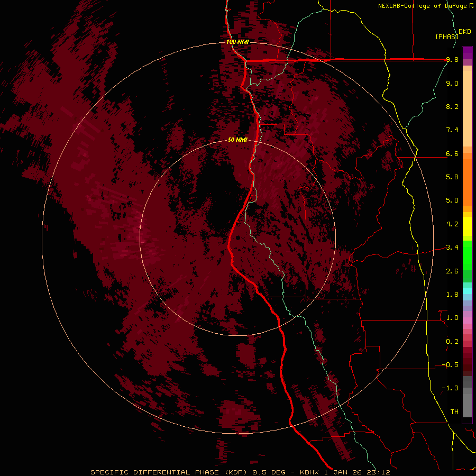Click the 9.0 scale value
The width and height of the screenshot is (476, 476).
pyautogui.click(x=452, y=83)
